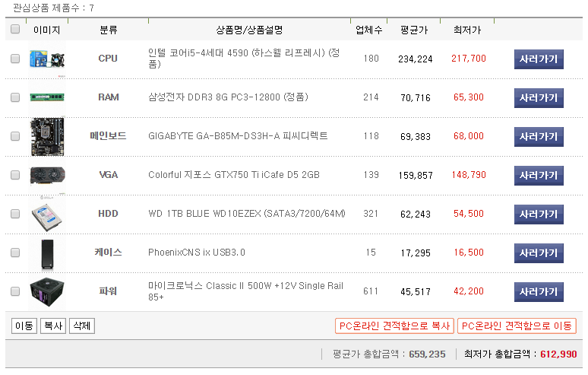This screenshot has height=375, width=588.
Task: Click the Micronics power supply thumbnail
Action: click(x=47, y=291)
